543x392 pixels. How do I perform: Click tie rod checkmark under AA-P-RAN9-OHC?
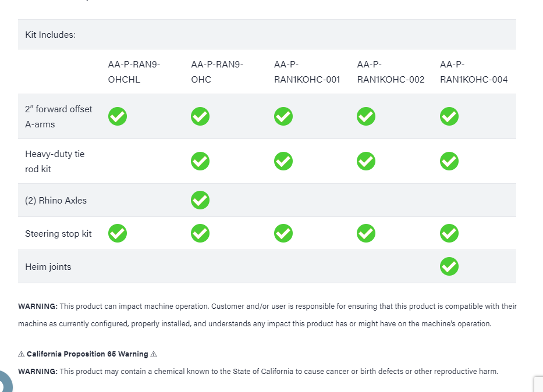click(x=200, y=161)
